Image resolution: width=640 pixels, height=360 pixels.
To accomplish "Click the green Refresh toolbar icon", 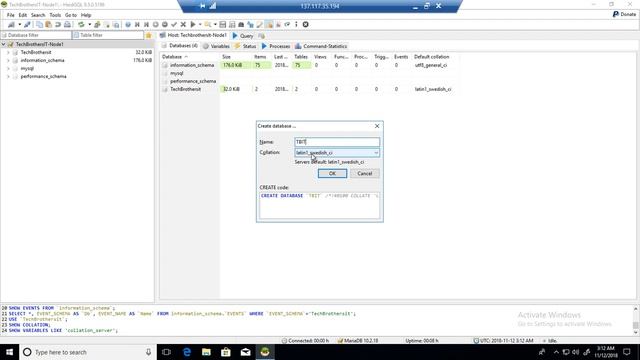I will [81, 24].
